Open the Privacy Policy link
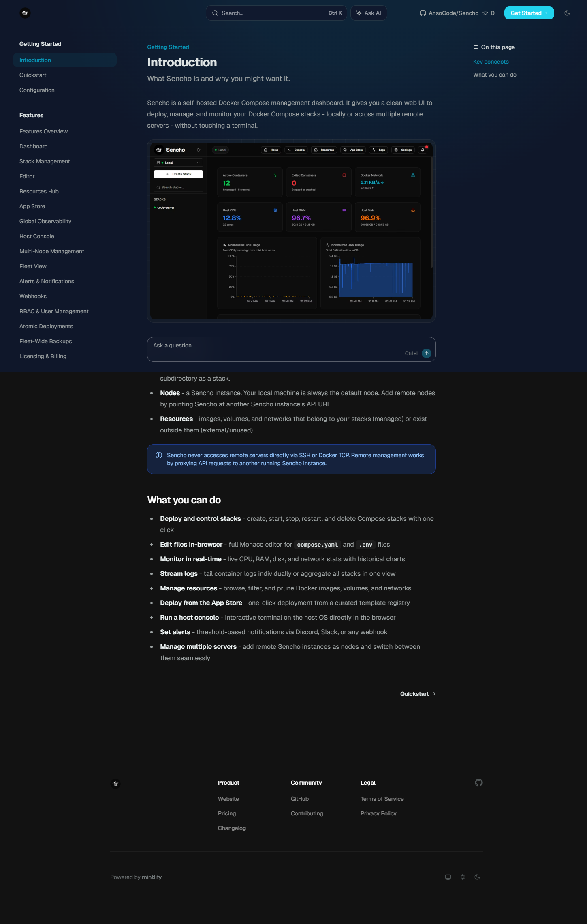Screen dimensions: 587x924 tap(378, 813)
